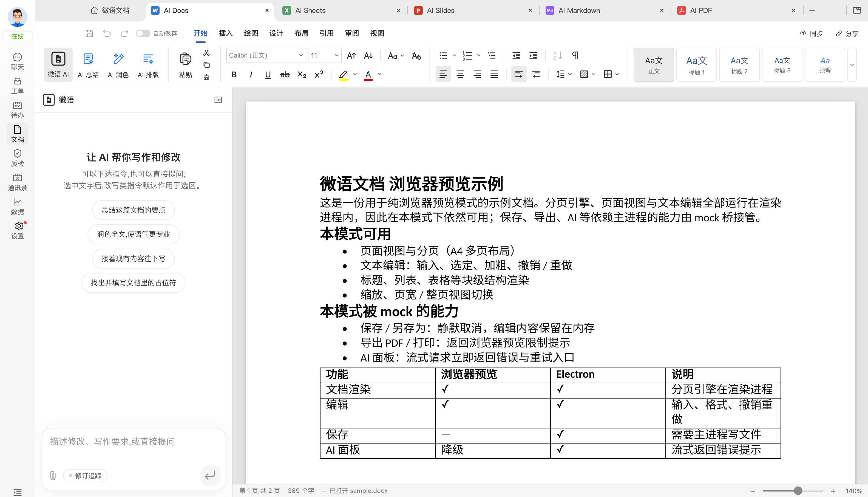Switch to the 插入 ribbon tab

pos(226,33)
